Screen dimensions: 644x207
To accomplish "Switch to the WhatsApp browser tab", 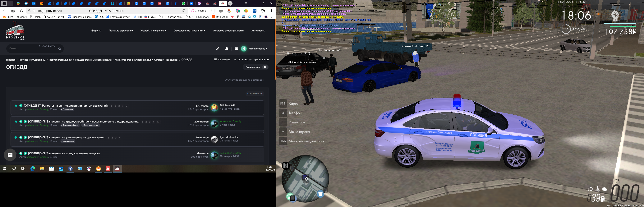I will (183, 3).
